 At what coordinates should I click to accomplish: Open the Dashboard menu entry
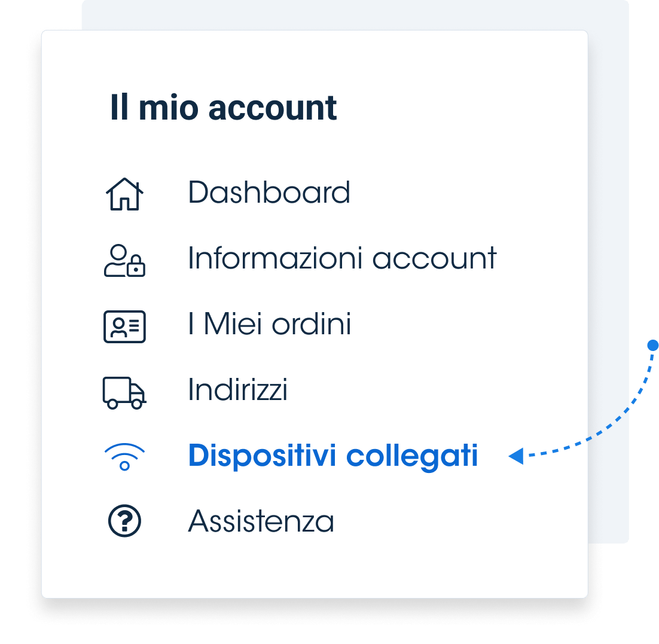point(269,193)
